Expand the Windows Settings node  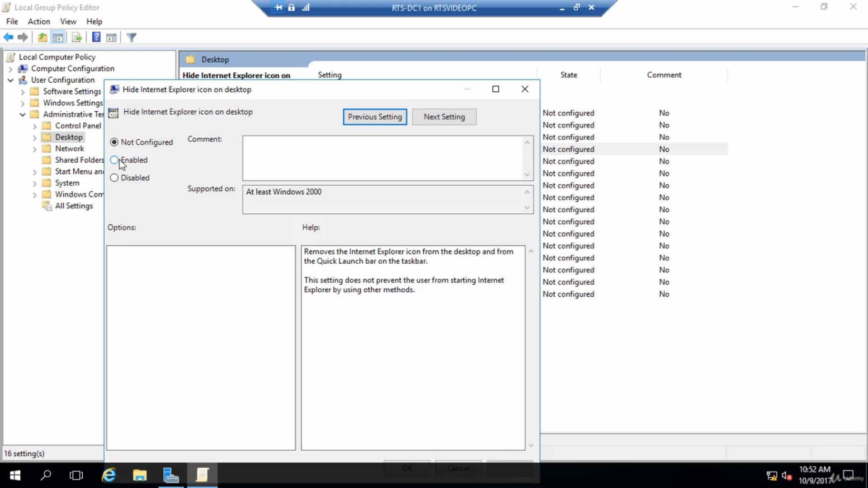(23, 103)
